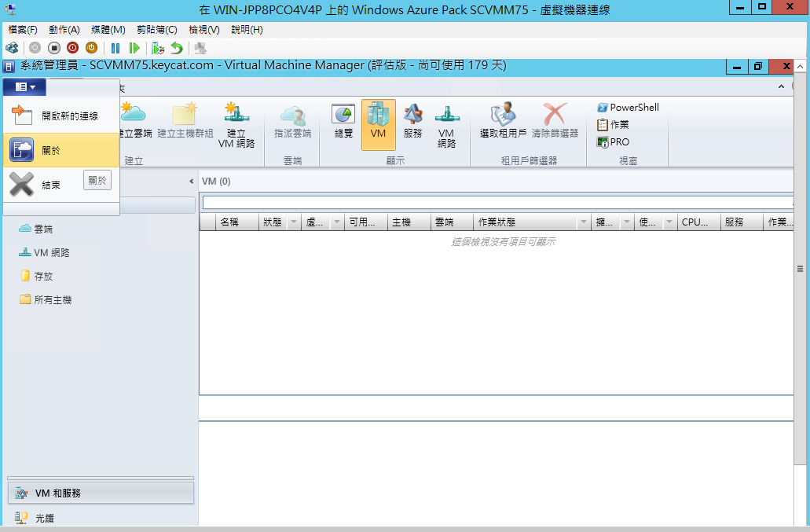The image size is (810, 532).
Task: Sort by the 服務 column header
Action: click(742, 222)
